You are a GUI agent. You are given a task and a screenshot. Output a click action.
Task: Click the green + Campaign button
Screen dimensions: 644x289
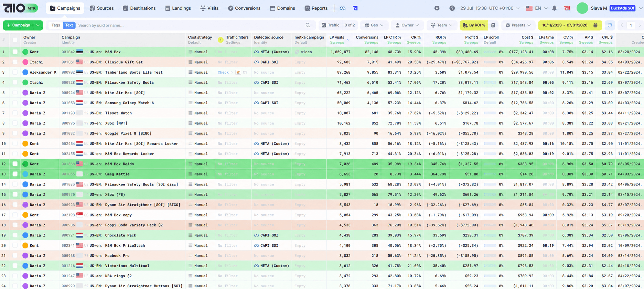[18, 25]
